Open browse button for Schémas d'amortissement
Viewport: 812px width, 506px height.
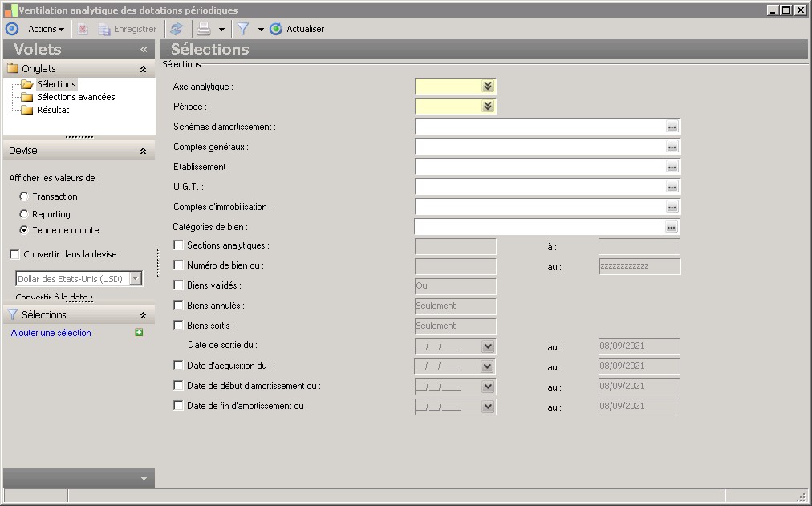click(x=672, y=127)
